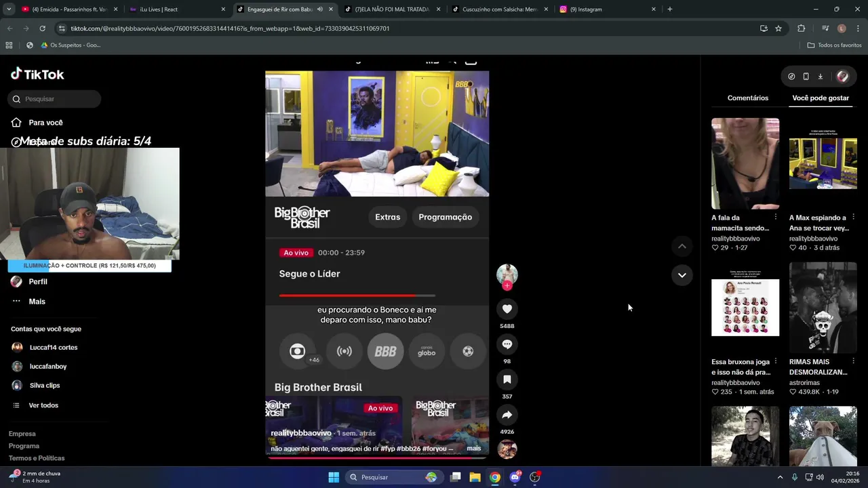Open the Empresa footer link
The height and width of the screenshot is (488, 868).
pyautogui.click(x=22, y=434)
